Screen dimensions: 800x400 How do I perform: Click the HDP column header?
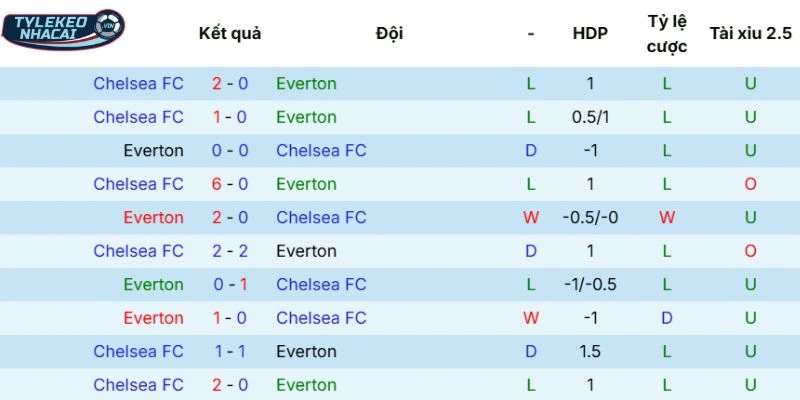(590, 33)
